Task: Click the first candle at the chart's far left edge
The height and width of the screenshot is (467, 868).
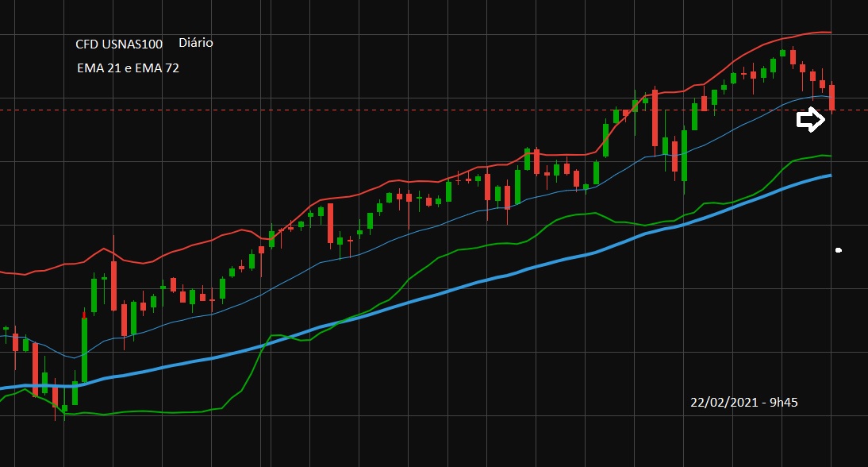Action: (x=6, y=329)
